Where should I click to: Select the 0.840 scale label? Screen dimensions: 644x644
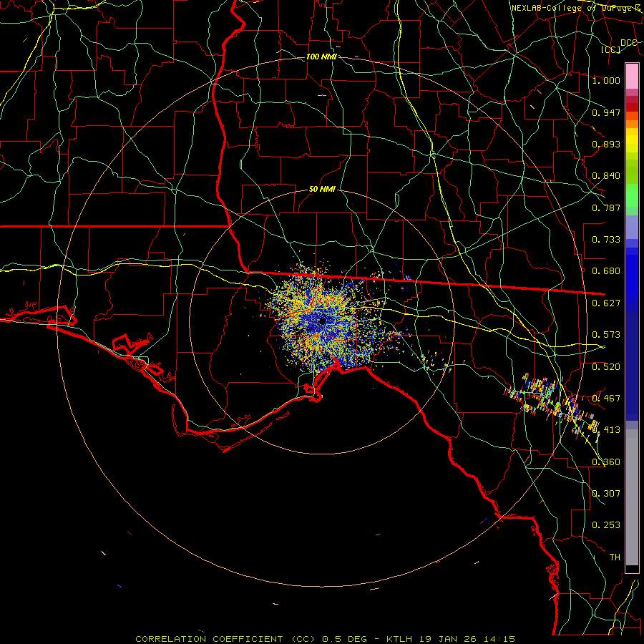(x=606, y=176)
